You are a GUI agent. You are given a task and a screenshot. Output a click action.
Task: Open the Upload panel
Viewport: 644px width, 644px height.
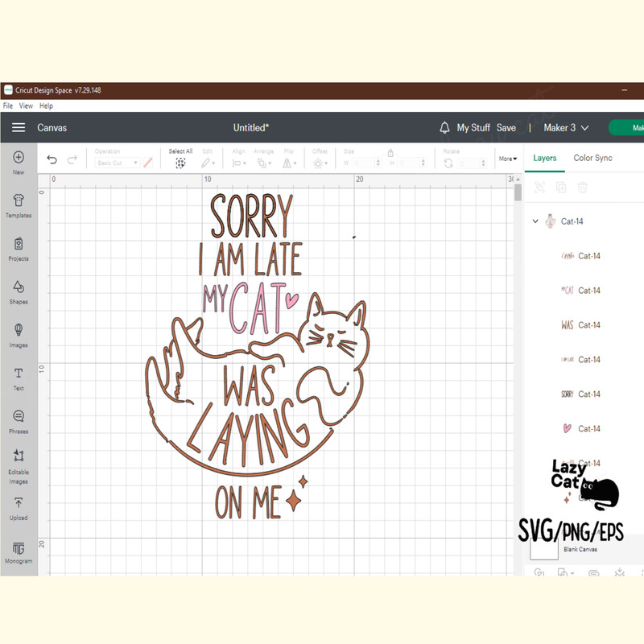pyautogui.click(x=19, y=505)
